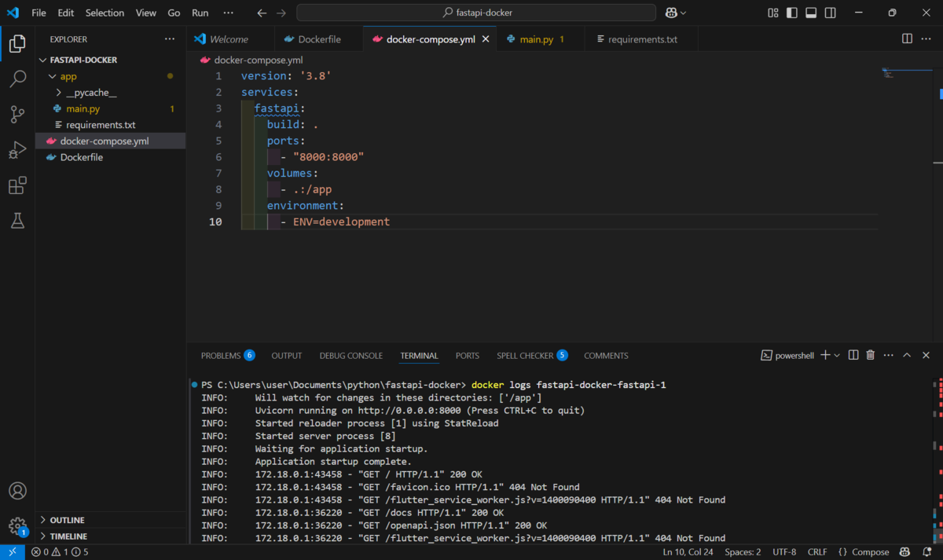943x560 pixels.
Task: Open the DEBUG CONSOLE panel tab
Action: point(351,356)
